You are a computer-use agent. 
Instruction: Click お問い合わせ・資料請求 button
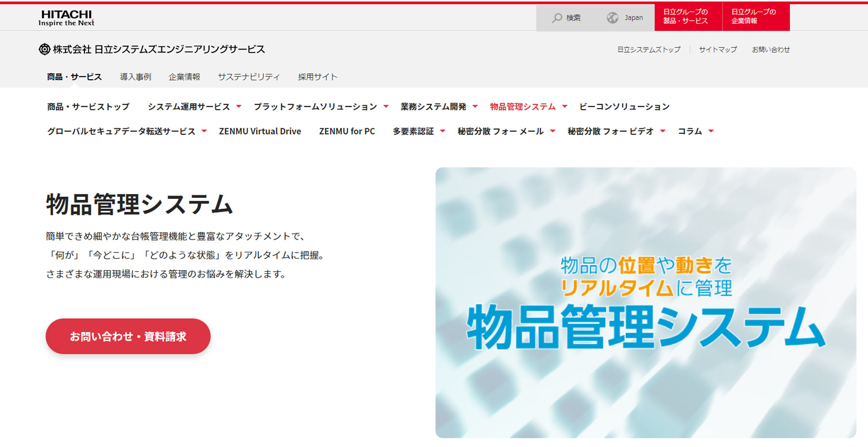tap(128, 336)
